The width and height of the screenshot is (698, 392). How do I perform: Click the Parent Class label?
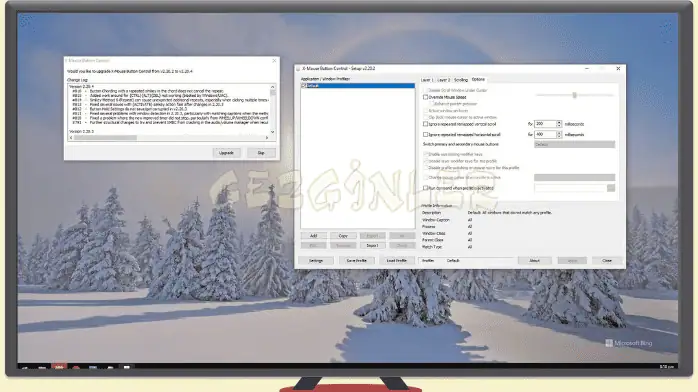point(433,240)
